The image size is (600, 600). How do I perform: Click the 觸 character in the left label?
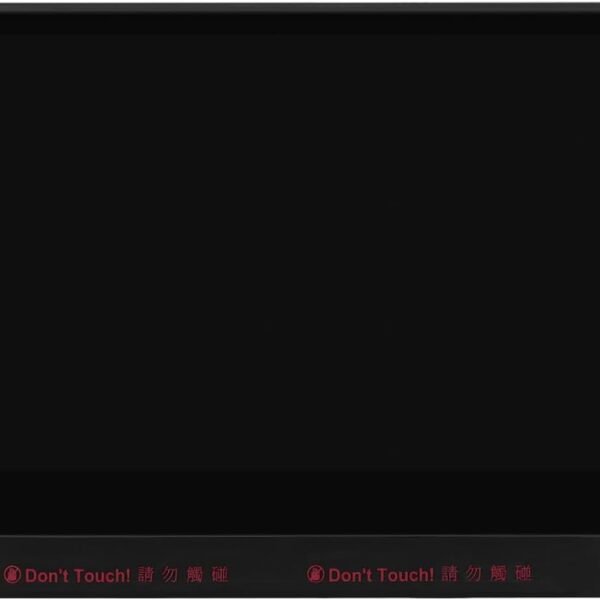pyautogui.click(x=195, y=574)
